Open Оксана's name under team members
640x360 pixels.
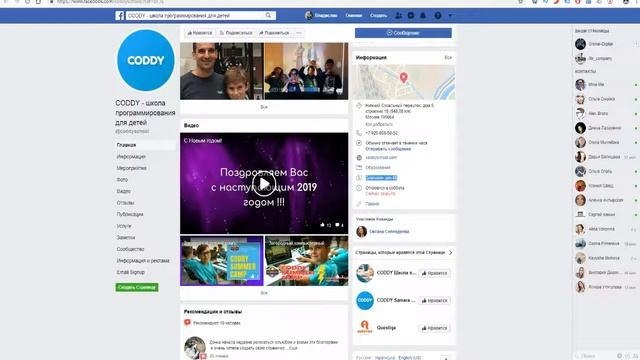[389, 231]
